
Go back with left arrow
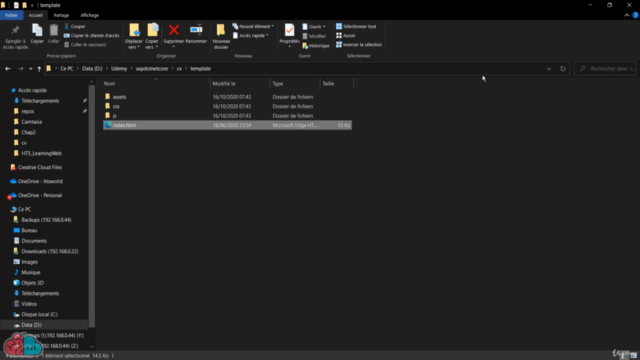pyautogui.click(x=8, y=69)
